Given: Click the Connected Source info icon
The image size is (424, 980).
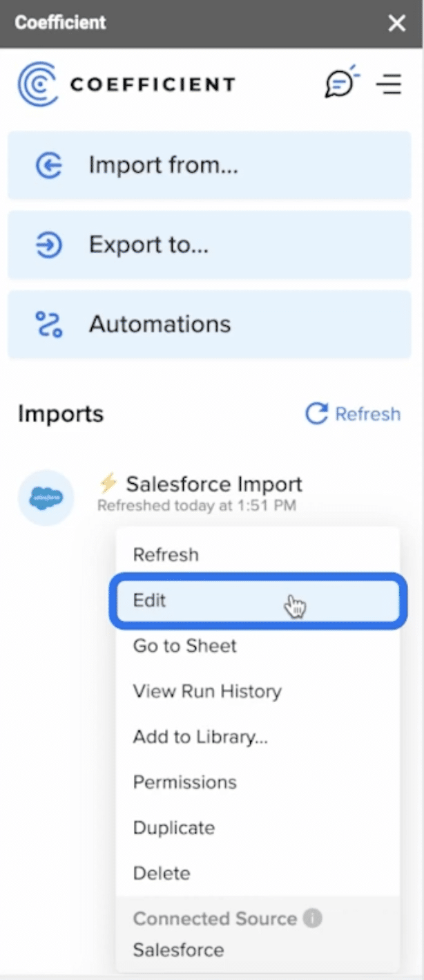Looking at the screenshot, I should [313, 918].
